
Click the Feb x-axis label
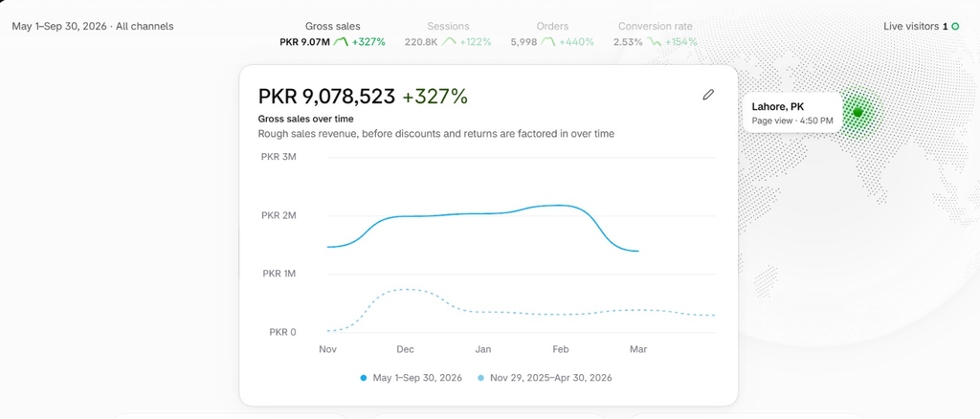pos(561,349)
